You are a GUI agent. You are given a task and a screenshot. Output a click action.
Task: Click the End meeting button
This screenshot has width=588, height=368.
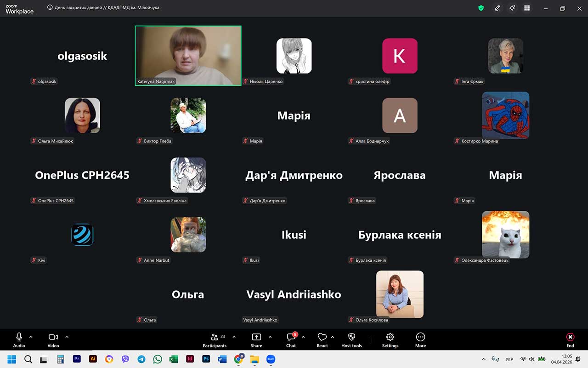coord(570,340)
